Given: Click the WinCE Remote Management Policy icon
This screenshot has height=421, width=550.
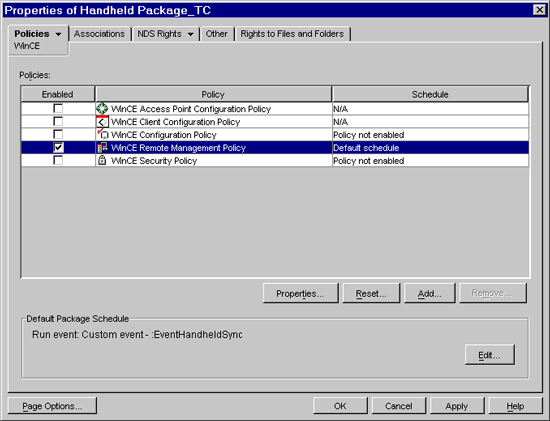Looking at the screenshot, I should (x=102, y=148).
